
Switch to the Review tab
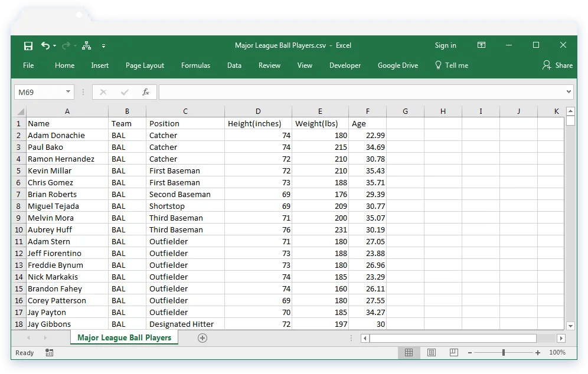(269, 65)
